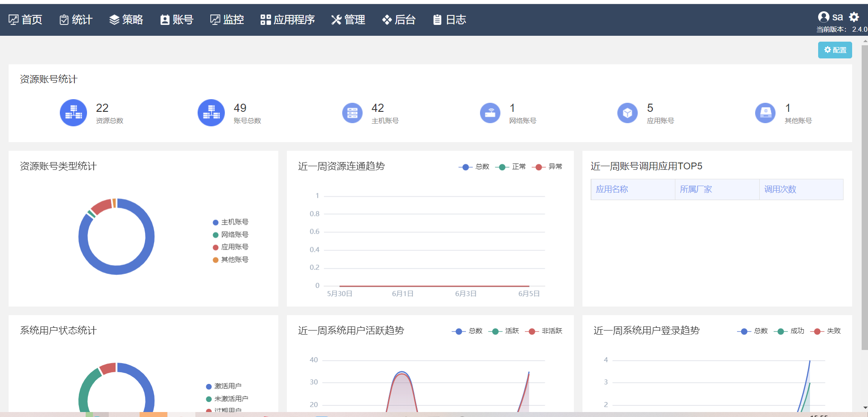Click the page vertical scrollbar

tap(864, 197)
